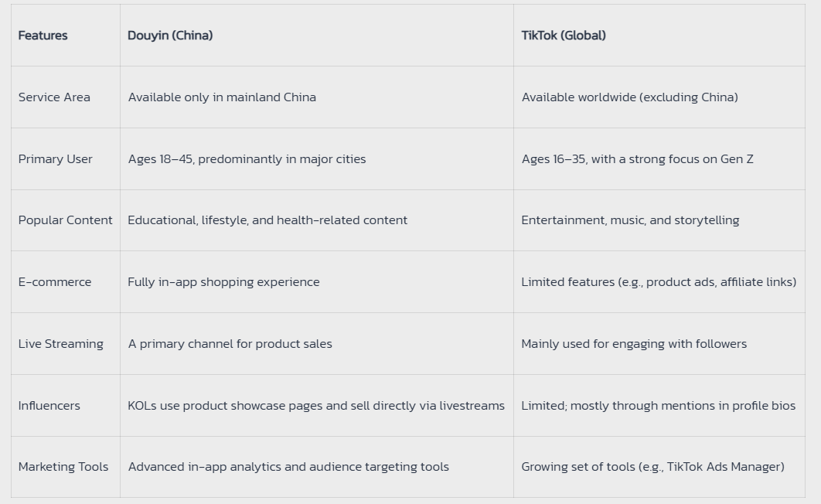Click 'Available only in mainland China' cell

coord(222,97)
